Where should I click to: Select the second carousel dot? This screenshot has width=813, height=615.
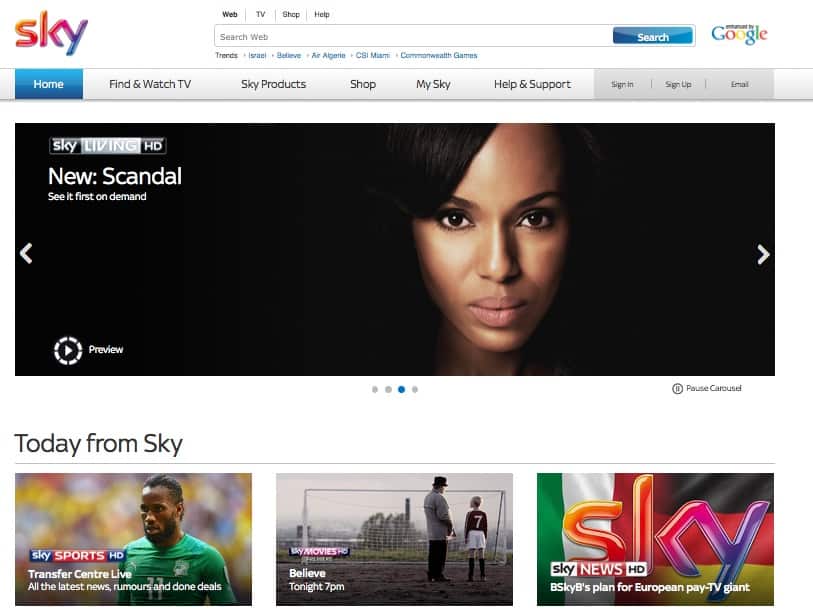click(388, 389)
